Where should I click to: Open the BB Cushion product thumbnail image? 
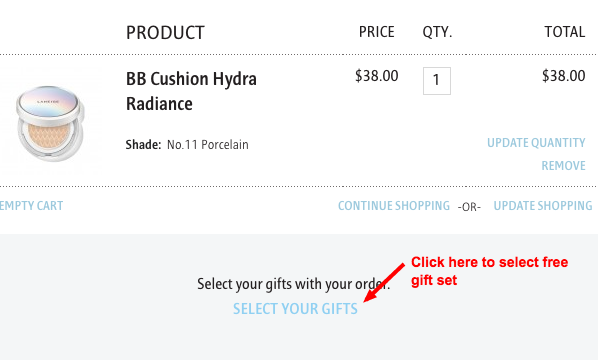click(x=50, y=123)
